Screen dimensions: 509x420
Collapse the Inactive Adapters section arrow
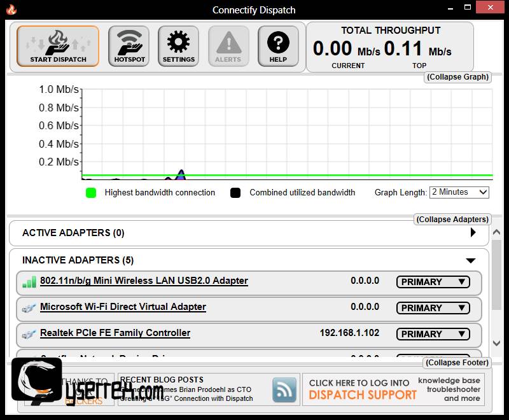[x=471, y=260]
